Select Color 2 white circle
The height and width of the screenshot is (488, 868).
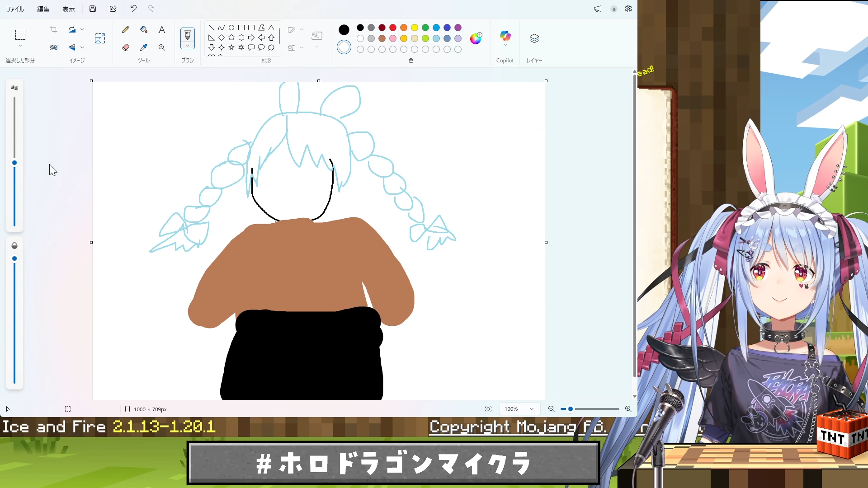344,47
